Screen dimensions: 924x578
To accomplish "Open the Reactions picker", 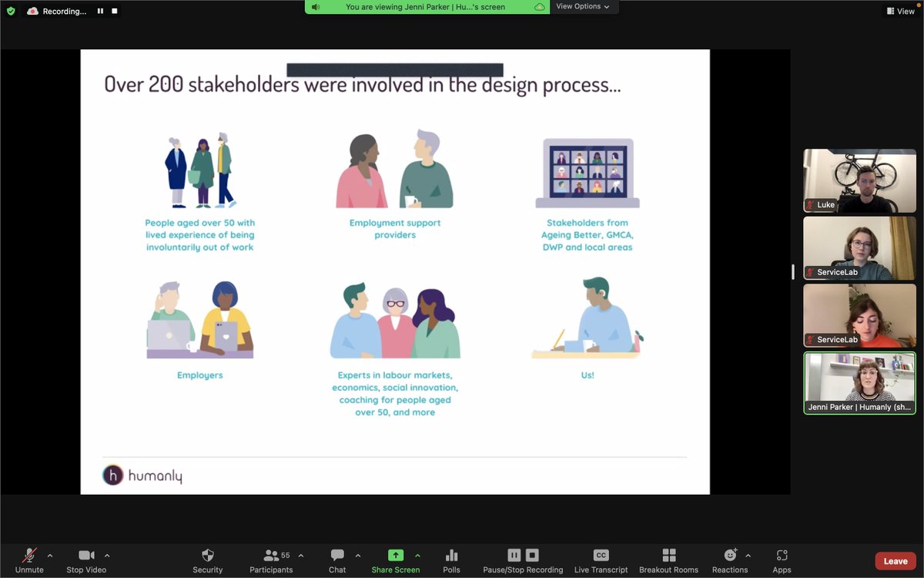I will [728, 560].
